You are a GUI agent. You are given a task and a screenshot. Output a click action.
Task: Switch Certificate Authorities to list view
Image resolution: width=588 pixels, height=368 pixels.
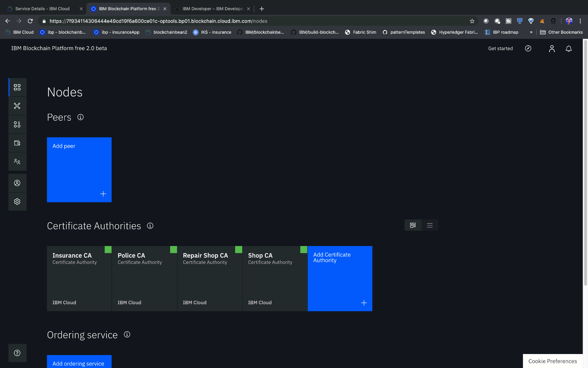pyautogui.click(x=430, y=225)
